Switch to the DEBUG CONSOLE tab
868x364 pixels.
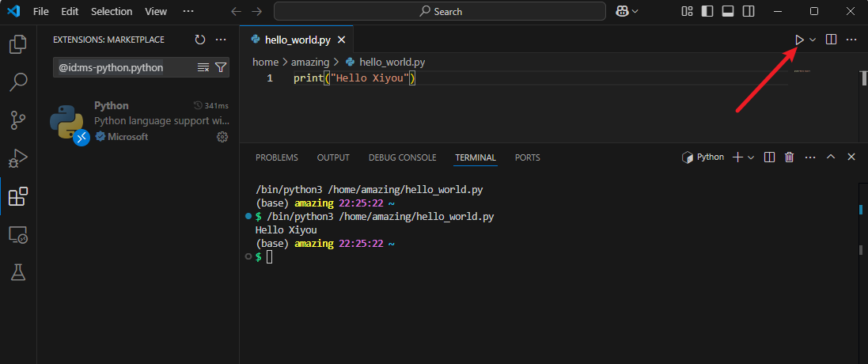[402, 157]
